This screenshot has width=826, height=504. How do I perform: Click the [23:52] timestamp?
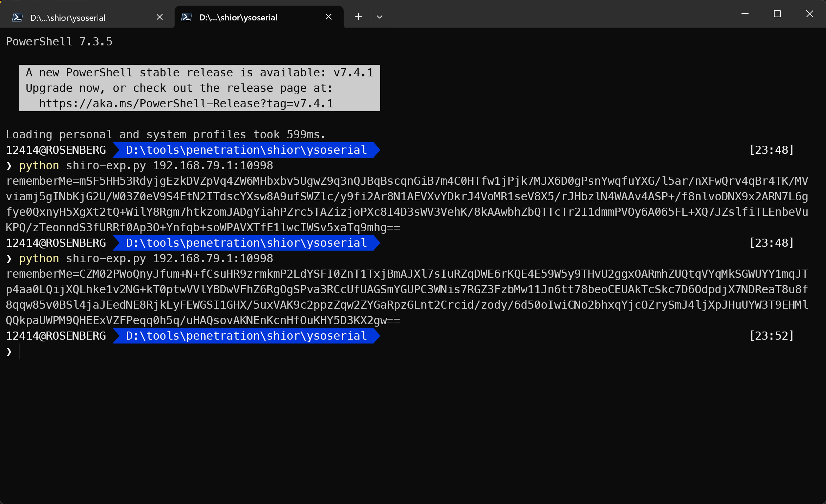click(x=771, y=336)
